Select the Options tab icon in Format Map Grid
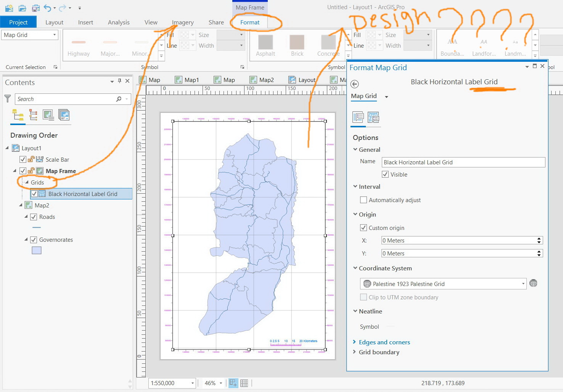The image size is (563, 392). click(x=358, y=117)
